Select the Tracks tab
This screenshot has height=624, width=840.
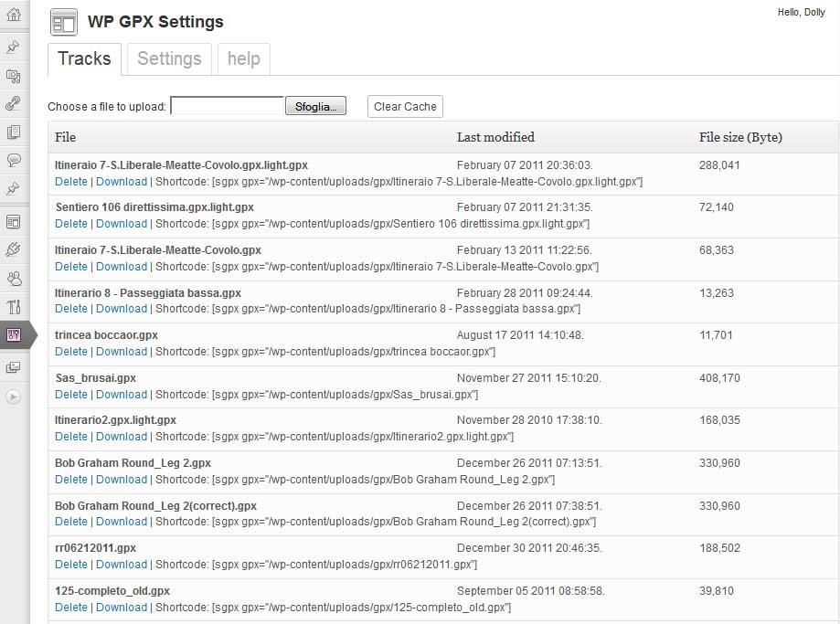[x=84, y=58]
